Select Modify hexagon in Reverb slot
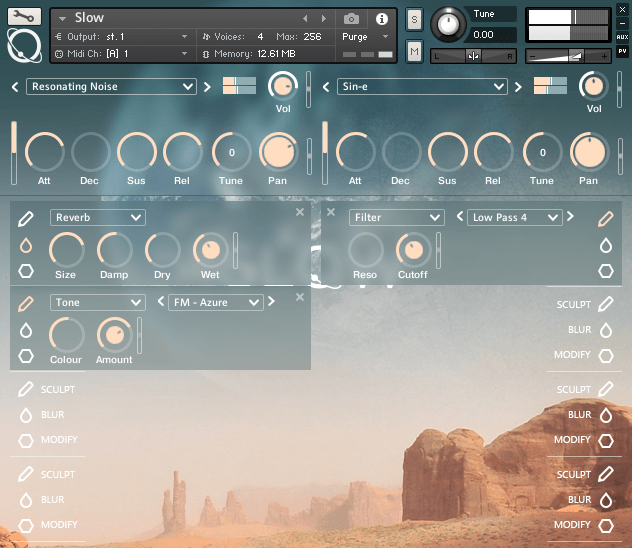The width and height of the screenshot is (632, 548). click(26, 271)
